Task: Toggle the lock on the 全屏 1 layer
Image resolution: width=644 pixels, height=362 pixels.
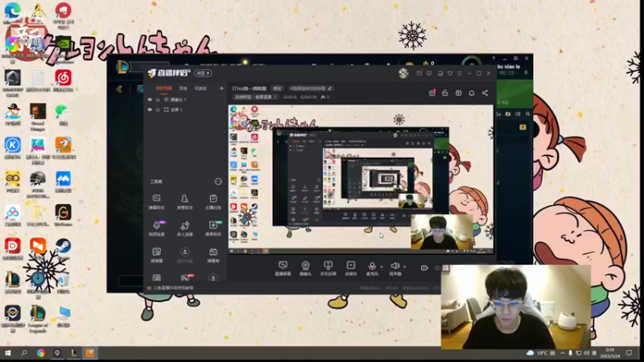Action: 158,109
